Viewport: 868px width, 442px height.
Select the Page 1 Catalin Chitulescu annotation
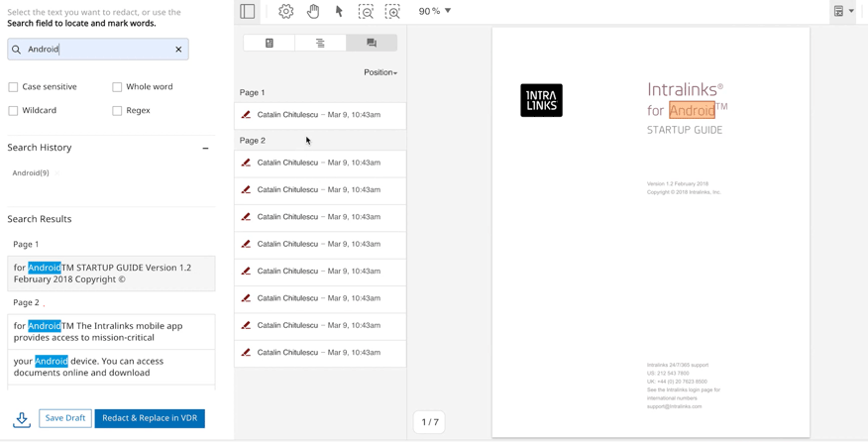click(x=320, y=115)
